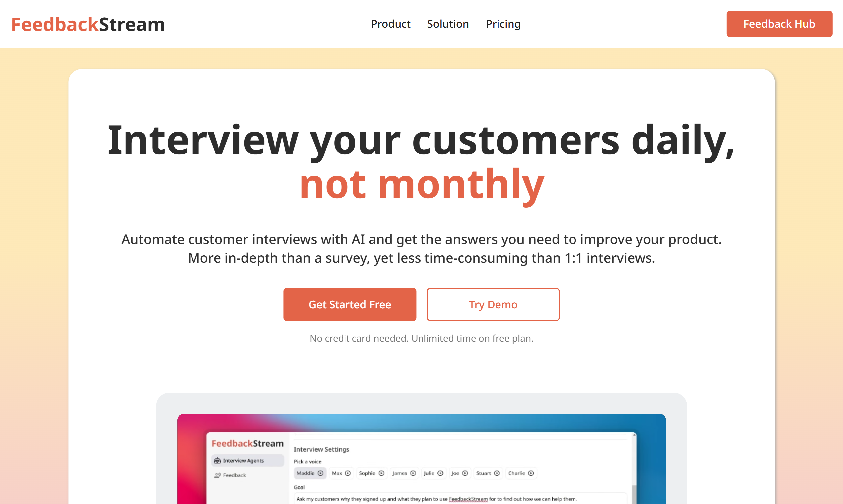Click Try Demo button
Image resolution: width=843 pixels, height=504 pixels.
493,304
